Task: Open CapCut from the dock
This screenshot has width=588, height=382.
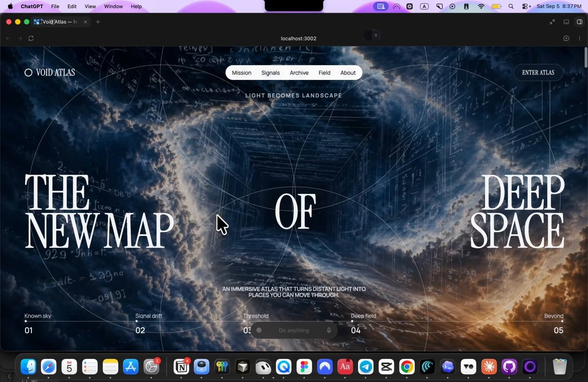Action: (x=386, y=366)
